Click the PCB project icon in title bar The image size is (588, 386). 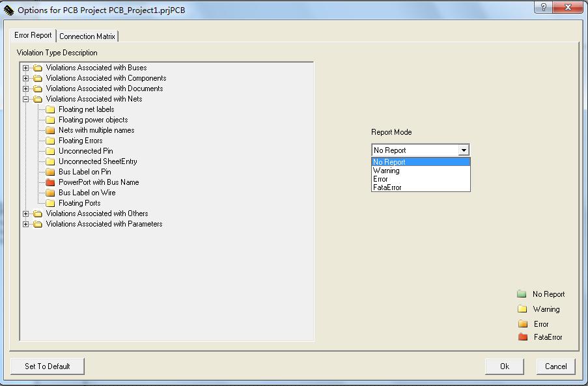click(x=9, y=10)
